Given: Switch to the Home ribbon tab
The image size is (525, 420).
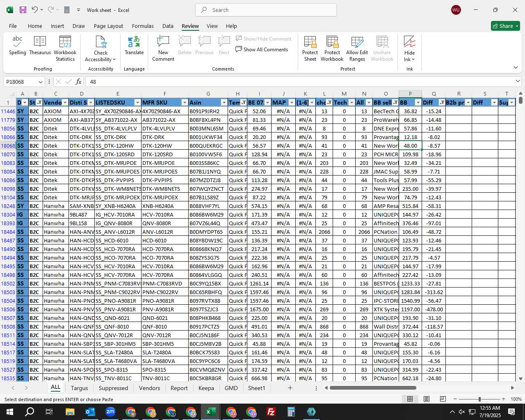Looking at the screenshot, I should coord(35,26).
